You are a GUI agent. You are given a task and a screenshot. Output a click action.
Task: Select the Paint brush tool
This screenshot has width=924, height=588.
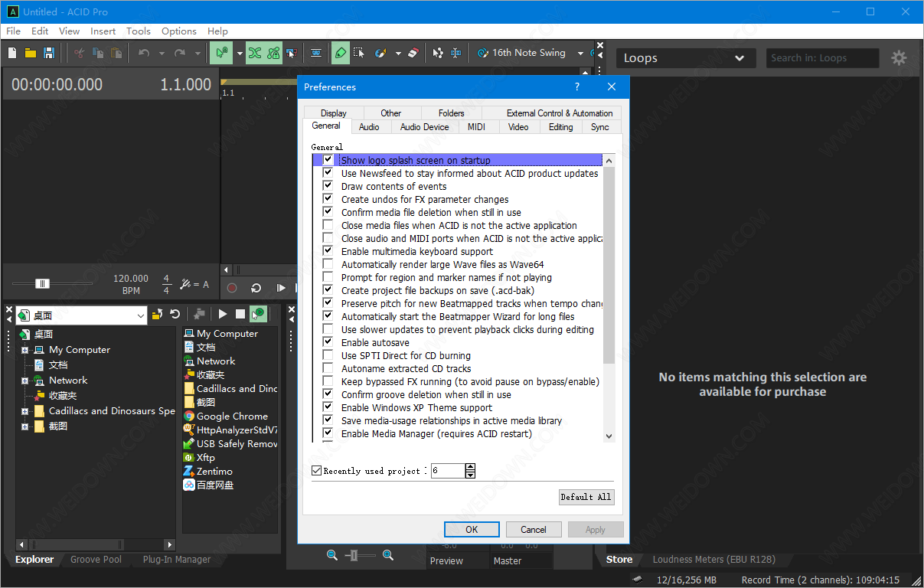click(x=380, y=53)
